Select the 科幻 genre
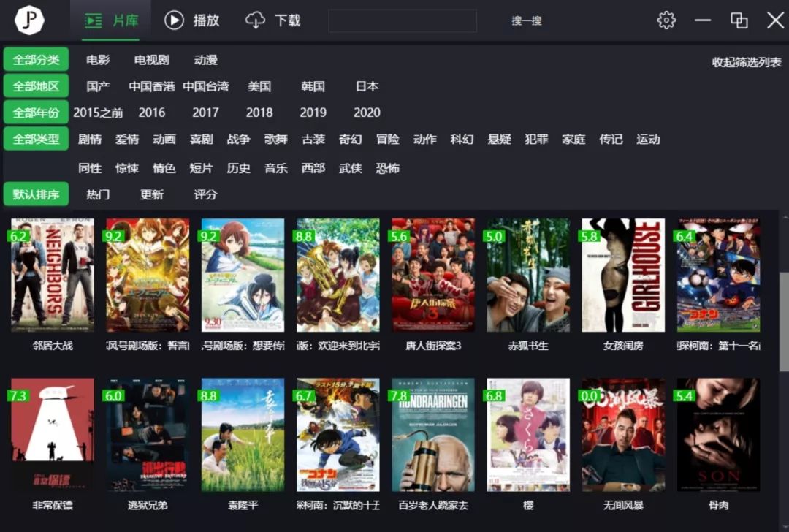This screenshot has width=789, height=532. tap(462, 140)
